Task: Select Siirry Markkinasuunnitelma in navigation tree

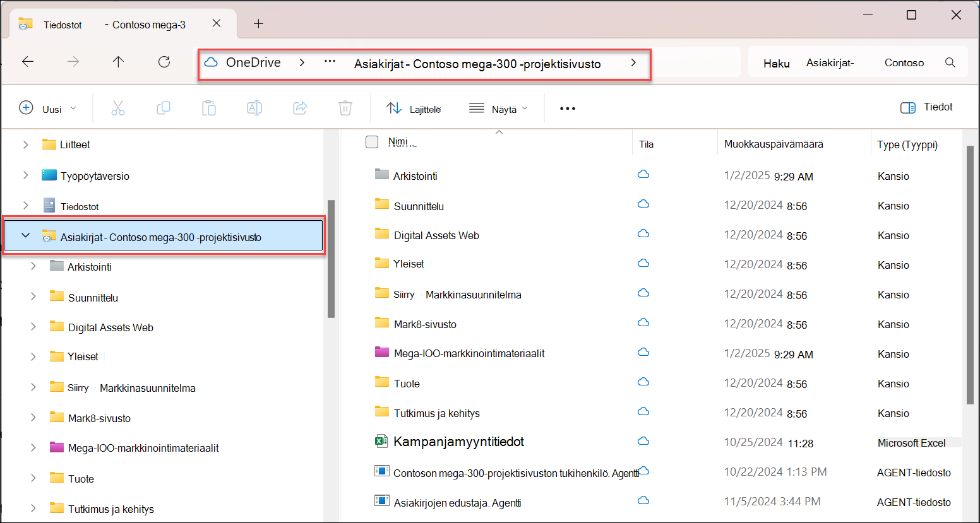Action: coord(131,388)
